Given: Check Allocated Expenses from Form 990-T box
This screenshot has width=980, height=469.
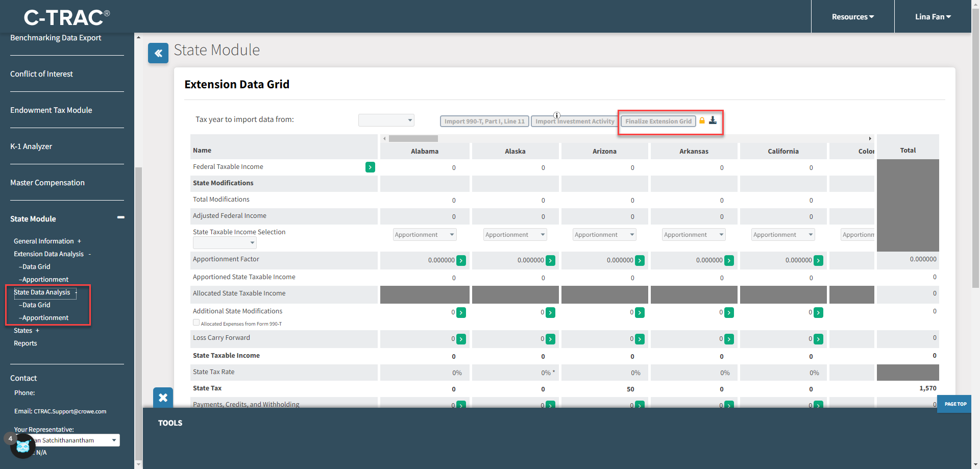Looking at the screenshot, I should [x=196, y=323].
